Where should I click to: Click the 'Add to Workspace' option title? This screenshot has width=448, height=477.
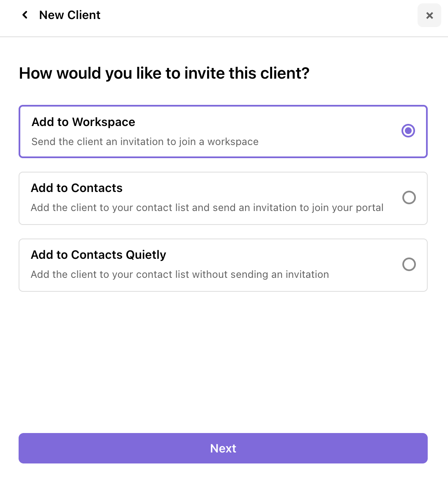83,122
